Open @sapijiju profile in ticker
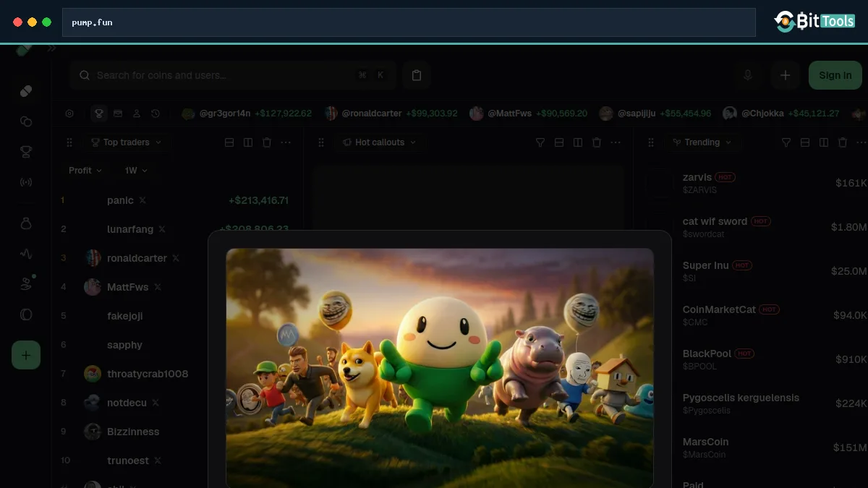 click(655, 114)
